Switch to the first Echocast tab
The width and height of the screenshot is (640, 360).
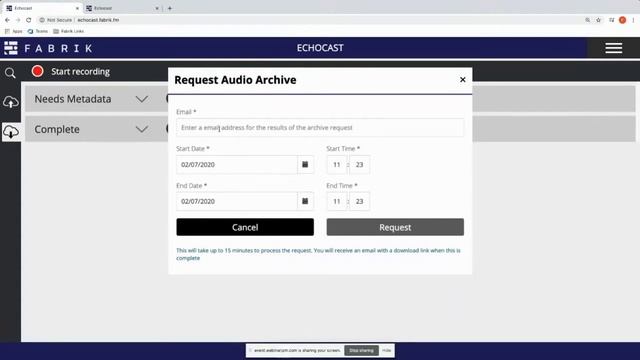[42, 8]
